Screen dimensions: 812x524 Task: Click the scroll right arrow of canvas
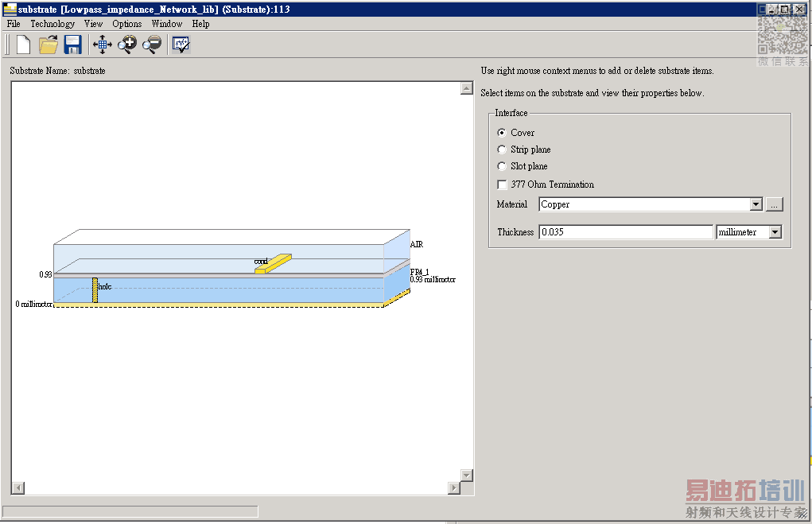(x=454, y=487)
